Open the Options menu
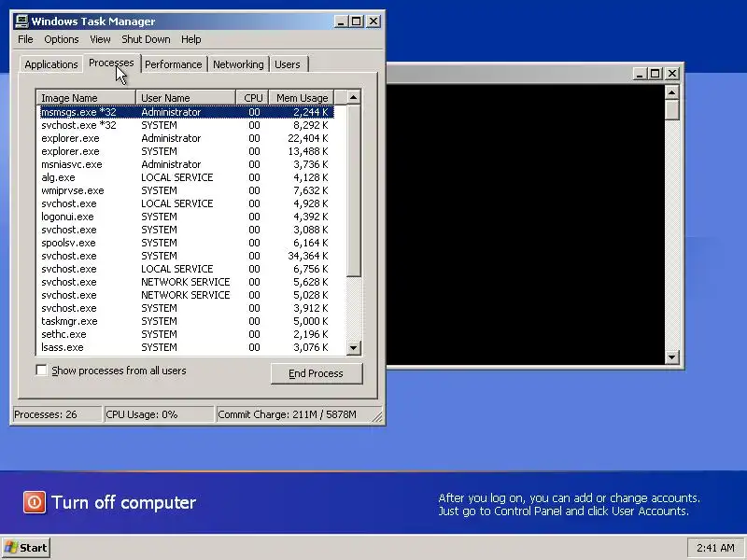This screenshot has width=747, height=560. [x=62, y=39]
